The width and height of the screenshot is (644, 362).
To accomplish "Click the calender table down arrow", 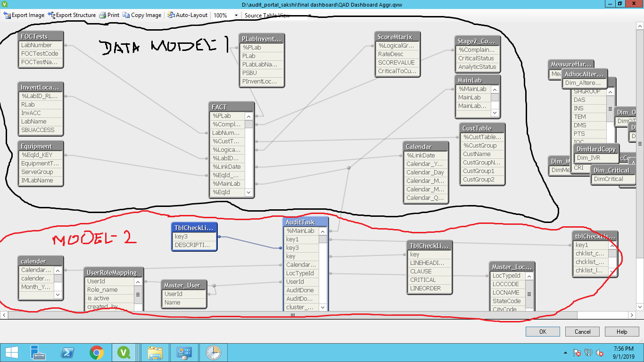I will tap(58, 295).
